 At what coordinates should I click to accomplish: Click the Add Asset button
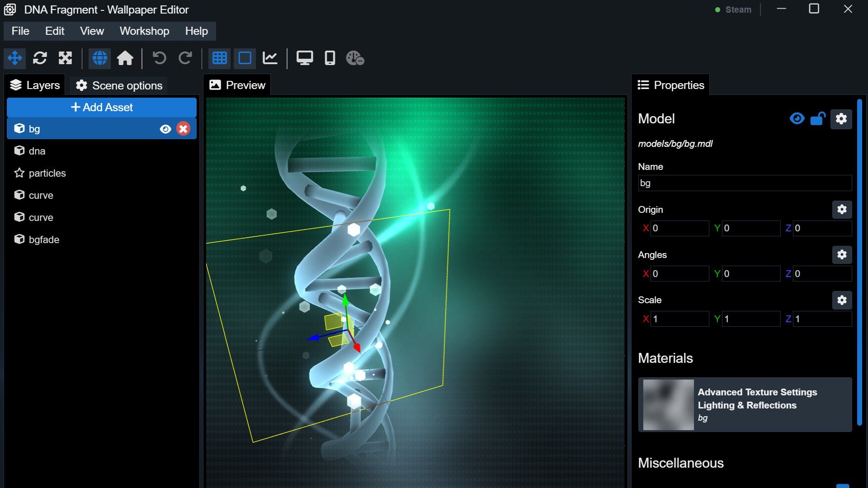[102, 108]
